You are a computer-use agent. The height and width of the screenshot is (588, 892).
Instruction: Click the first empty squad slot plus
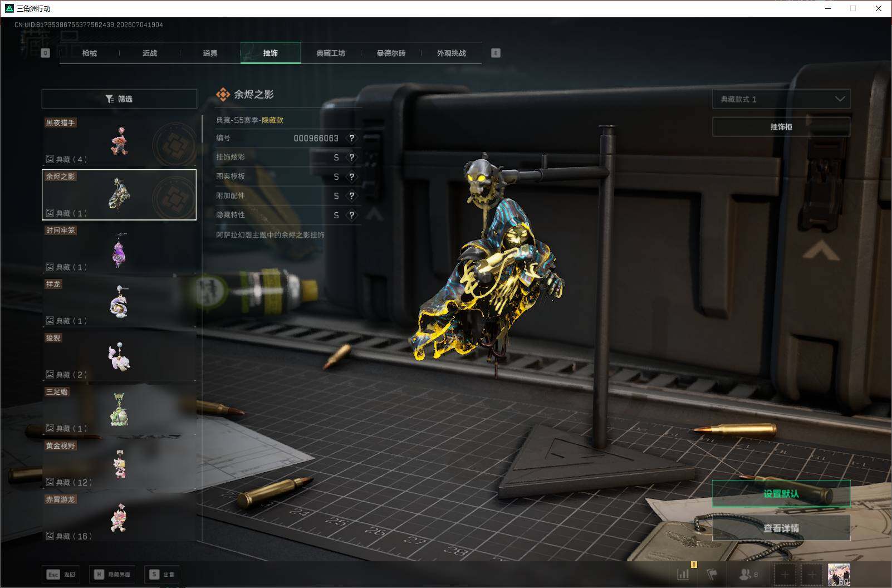pos(785,574)
